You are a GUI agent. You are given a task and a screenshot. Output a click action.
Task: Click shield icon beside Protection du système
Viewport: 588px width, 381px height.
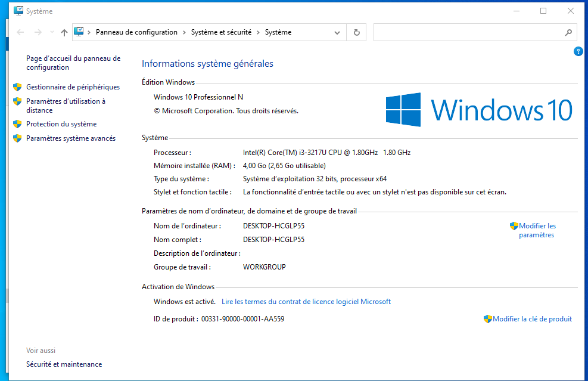pyautogui.click(x=17, y=124)
